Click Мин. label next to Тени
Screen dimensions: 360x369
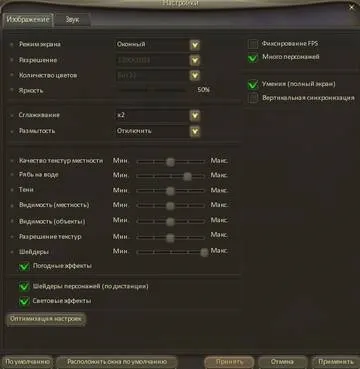tap(121, 190)
